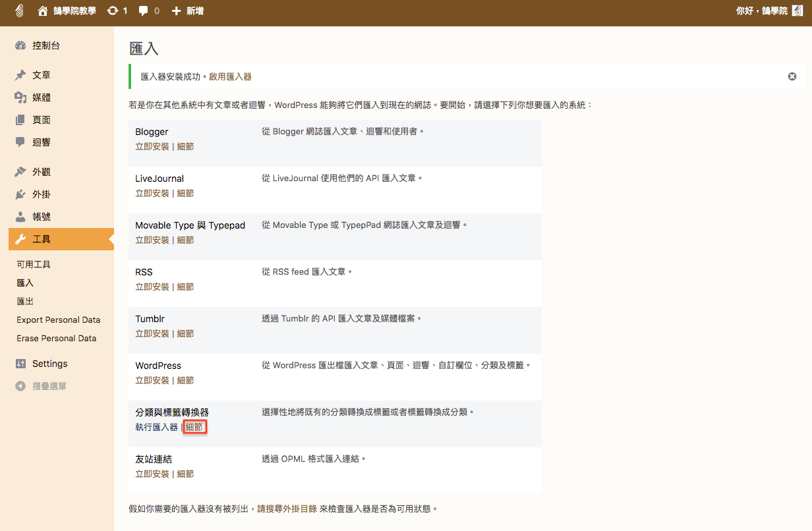Click the pushpin posts icon
This screenshot has width=812, height=531.
coord(20,75)
